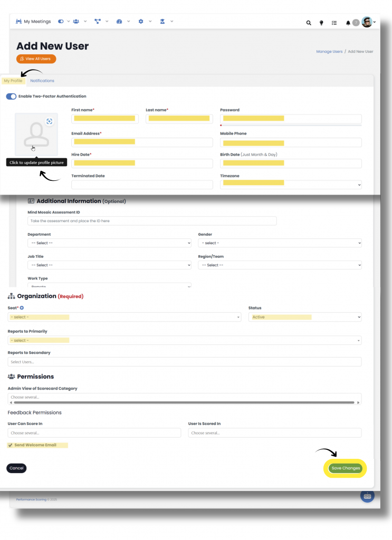
Task: Click the notifications bell icon
Action: point(348,23)
